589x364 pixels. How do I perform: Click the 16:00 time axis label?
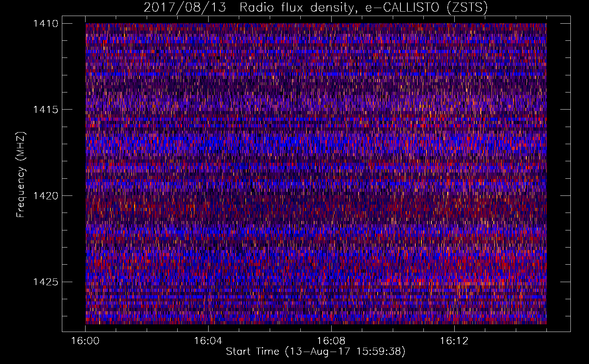pos(85,341)
